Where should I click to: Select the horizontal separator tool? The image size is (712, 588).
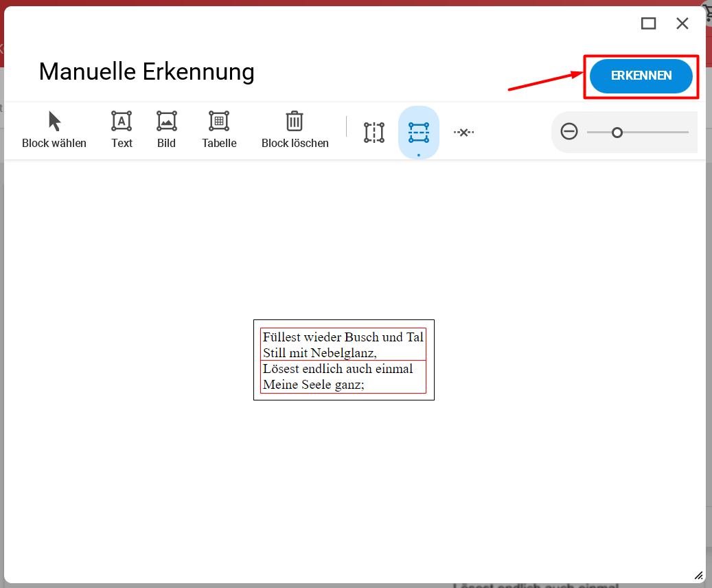click(x=419, y=133)
